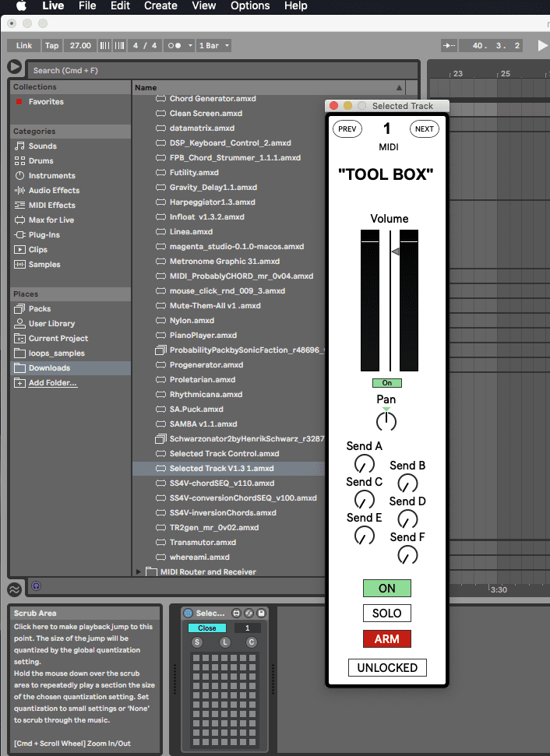Viewport: 550px width, 756px height.
Task: Select Chord Generator.amxd in browser
Action: point(212,99)
